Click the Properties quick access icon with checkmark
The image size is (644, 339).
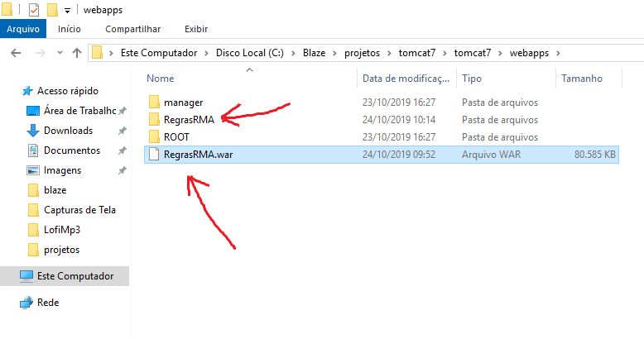coord(34,10)
